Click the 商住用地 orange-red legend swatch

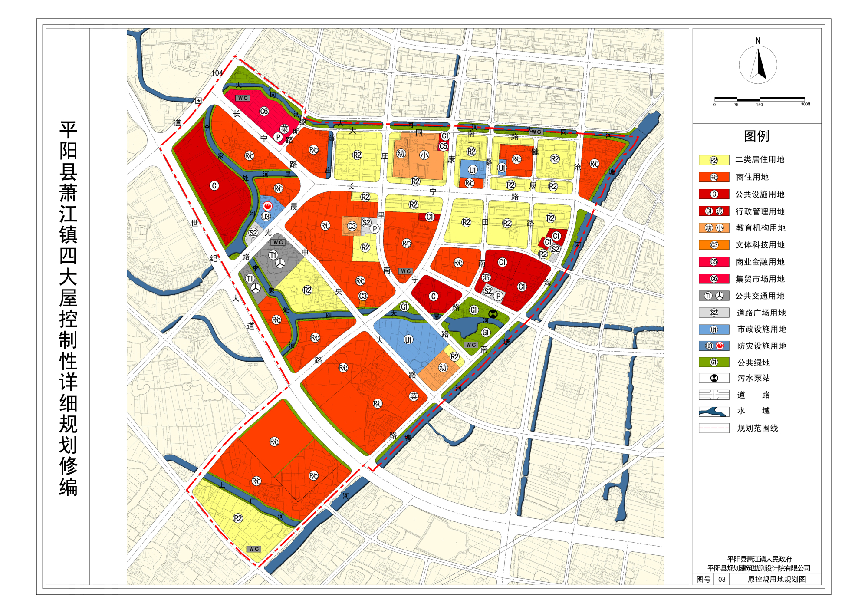pos(714,177)
